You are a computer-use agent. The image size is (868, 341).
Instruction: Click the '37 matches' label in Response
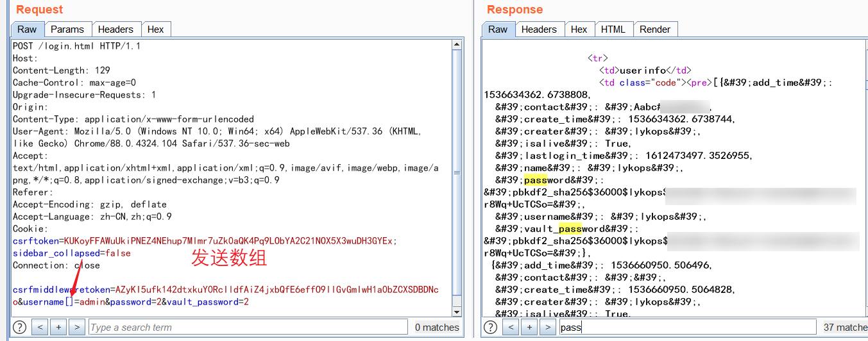tap(846, 328)
